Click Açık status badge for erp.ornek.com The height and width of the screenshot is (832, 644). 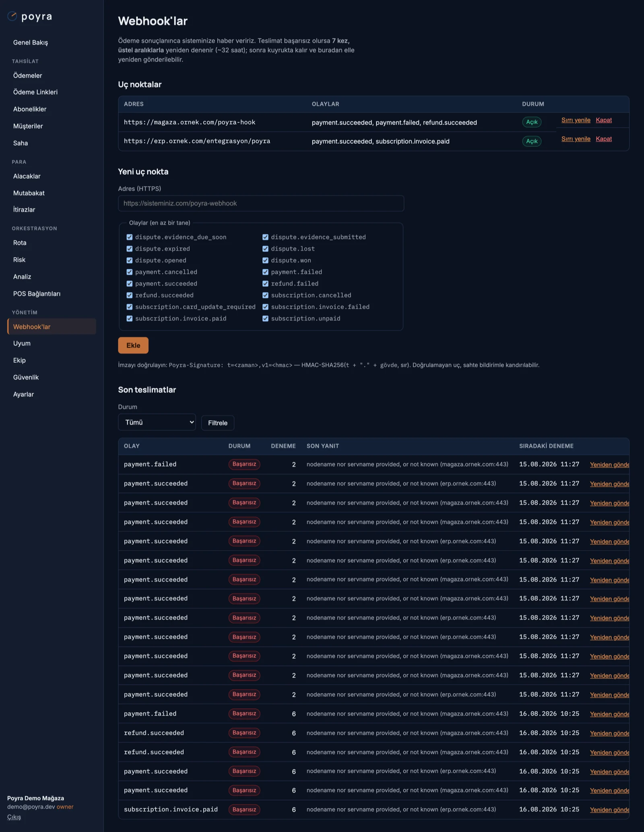(532, 141)
